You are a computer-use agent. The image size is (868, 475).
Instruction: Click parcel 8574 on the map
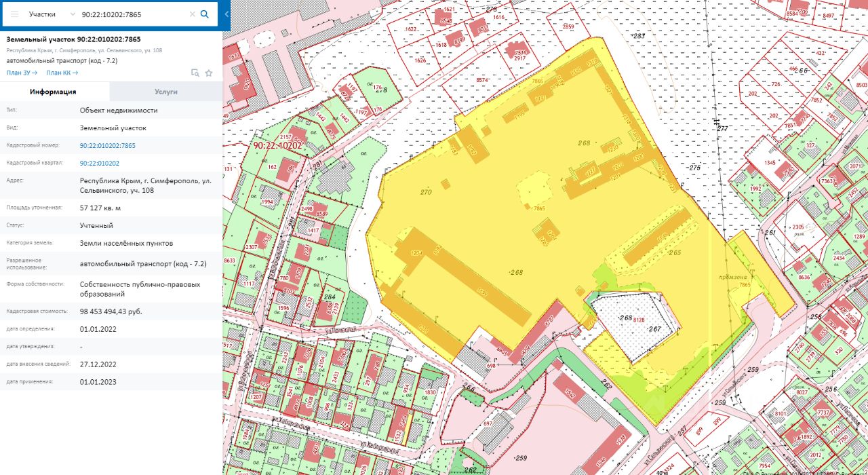click(484, 80)
